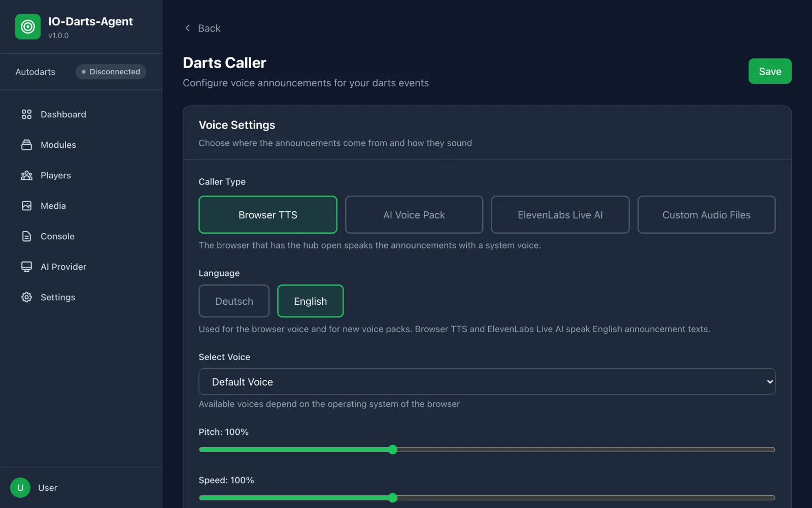Click the AI Provider monitor icon
This screenshot has height=508, width=812.
26,267
